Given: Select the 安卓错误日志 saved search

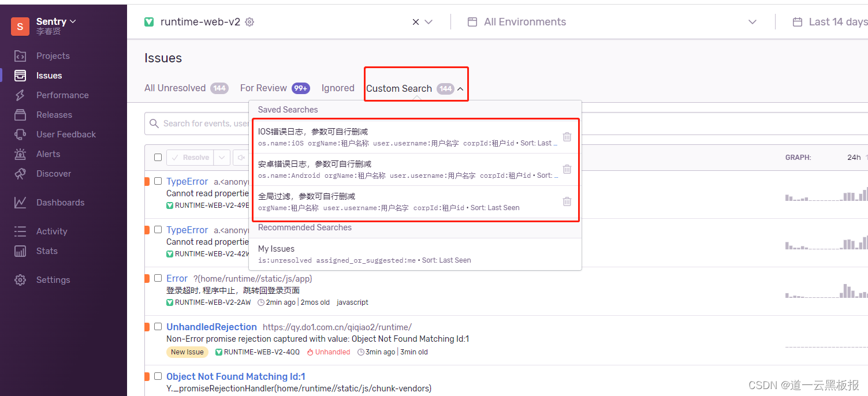Looking at the screenshot, I should tap(408, 169).
